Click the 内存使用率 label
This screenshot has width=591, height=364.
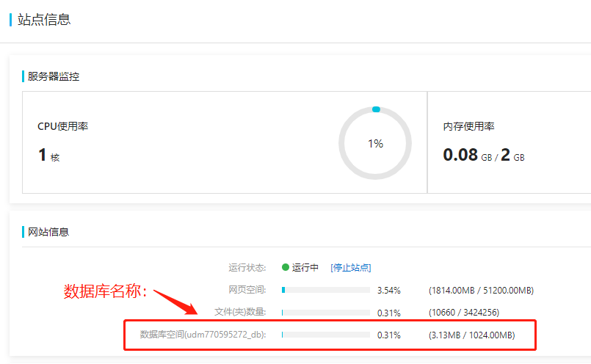[x=468, y=126]
